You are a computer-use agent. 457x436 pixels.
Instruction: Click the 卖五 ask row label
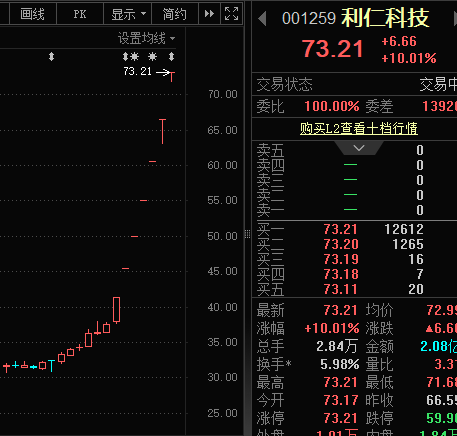click(270, 150)
